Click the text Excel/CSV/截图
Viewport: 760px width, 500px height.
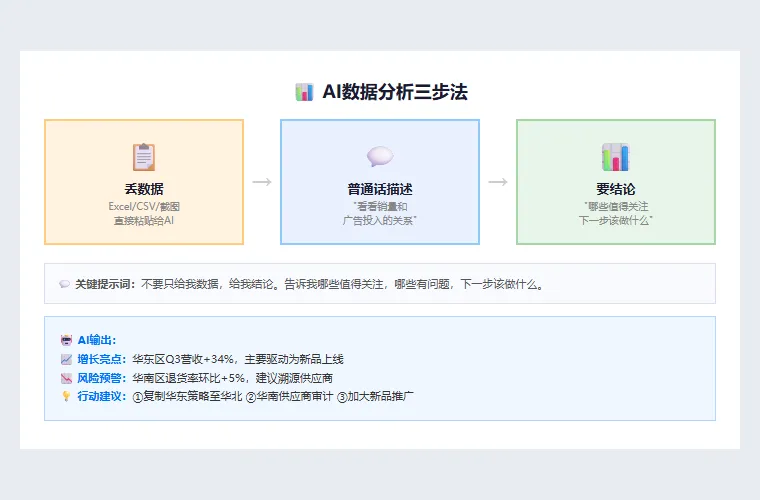(144, 206)
